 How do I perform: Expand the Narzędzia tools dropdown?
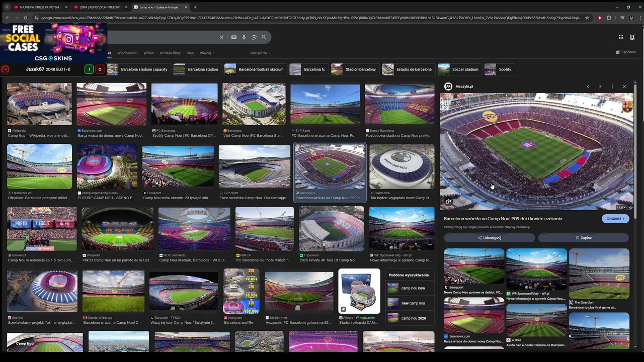[x=260, y=53]
